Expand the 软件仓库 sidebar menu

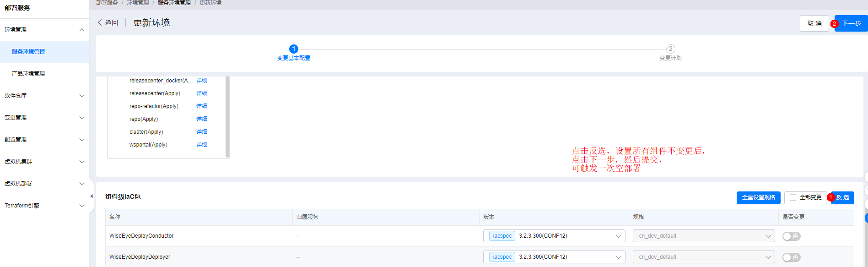coord(82,96)
